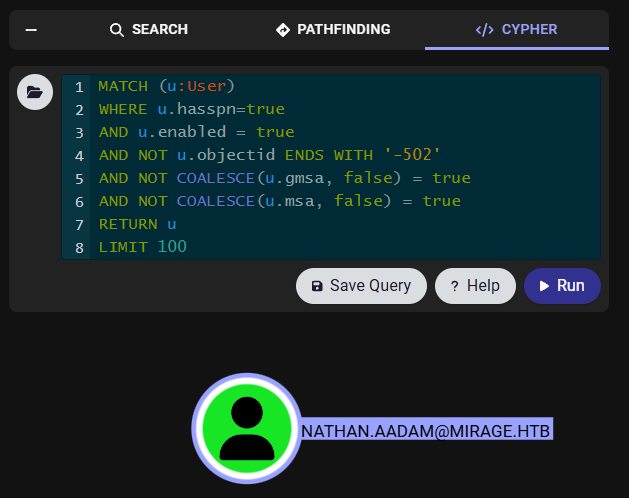The image size is (629, 498).
Task: Click the Pathfinding diamond direction icon
Action: pyautogui.click(x=283, y=30)
